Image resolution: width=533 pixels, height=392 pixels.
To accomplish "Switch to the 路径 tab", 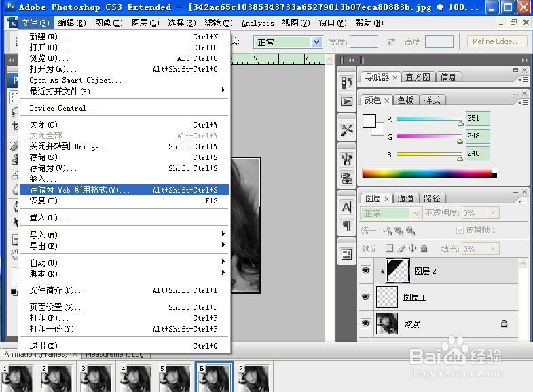I will coord(432,198).
